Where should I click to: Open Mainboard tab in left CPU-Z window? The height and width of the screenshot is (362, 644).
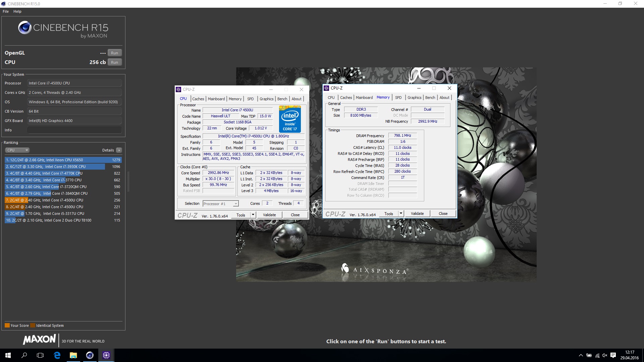point(216,99)
